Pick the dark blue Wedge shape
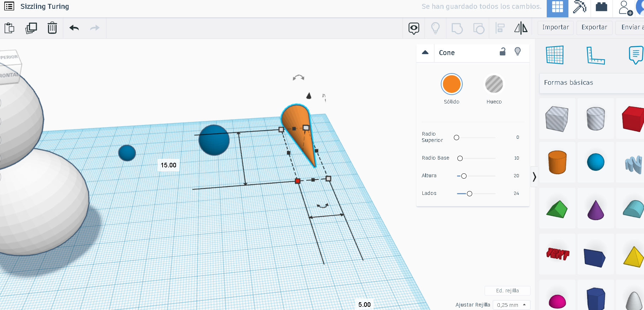This screenshot has width=644, height=310. [x=595, y=258]
